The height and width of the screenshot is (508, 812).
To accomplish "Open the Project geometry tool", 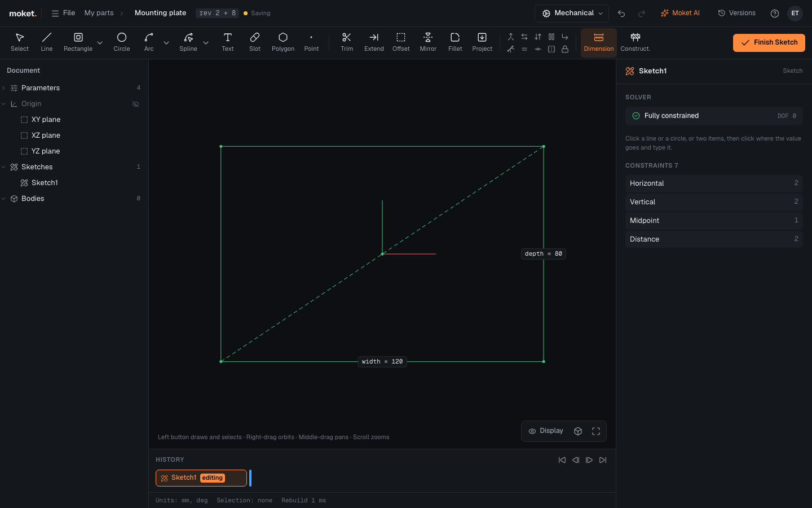I will click(482, 42).
